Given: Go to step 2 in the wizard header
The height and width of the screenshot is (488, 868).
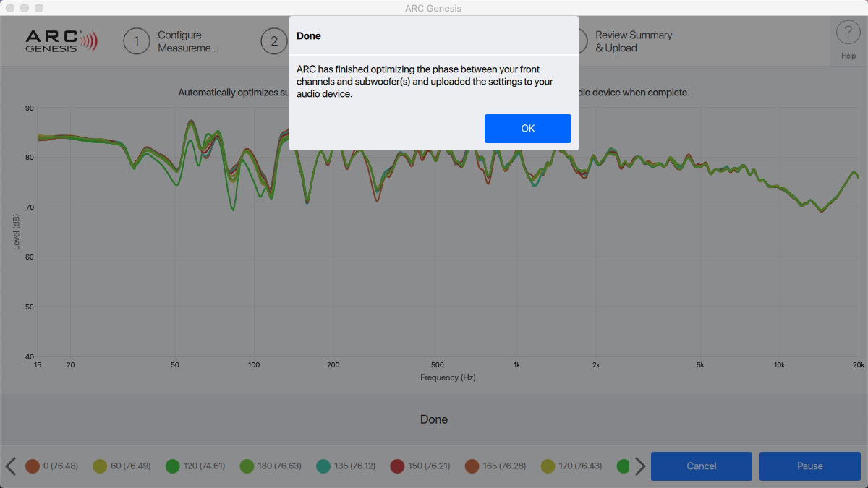Looking at the screenshot, I should click(x=274, y=41).
